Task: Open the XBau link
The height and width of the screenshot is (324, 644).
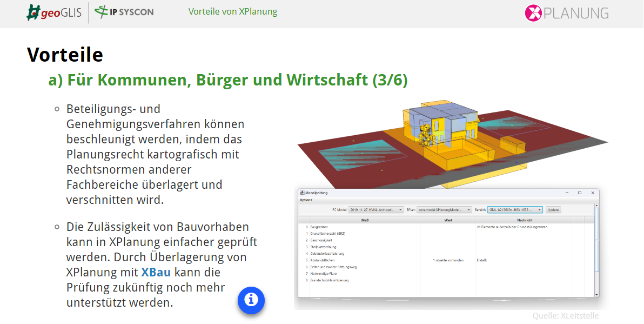Action: 156,273
